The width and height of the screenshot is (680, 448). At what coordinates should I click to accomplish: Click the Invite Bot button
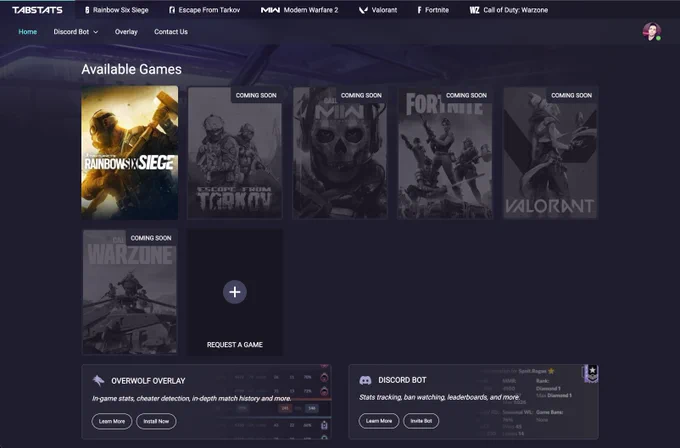421,421
